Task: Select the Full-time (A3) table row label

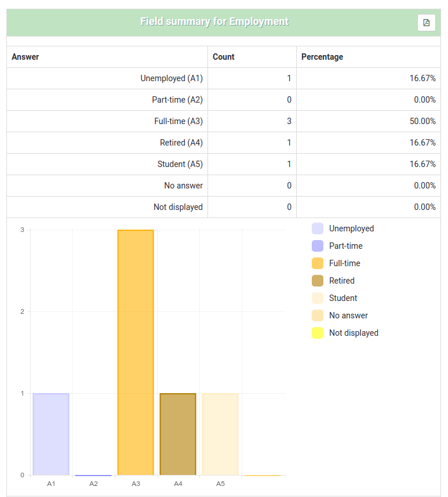Action: point(178,121)
